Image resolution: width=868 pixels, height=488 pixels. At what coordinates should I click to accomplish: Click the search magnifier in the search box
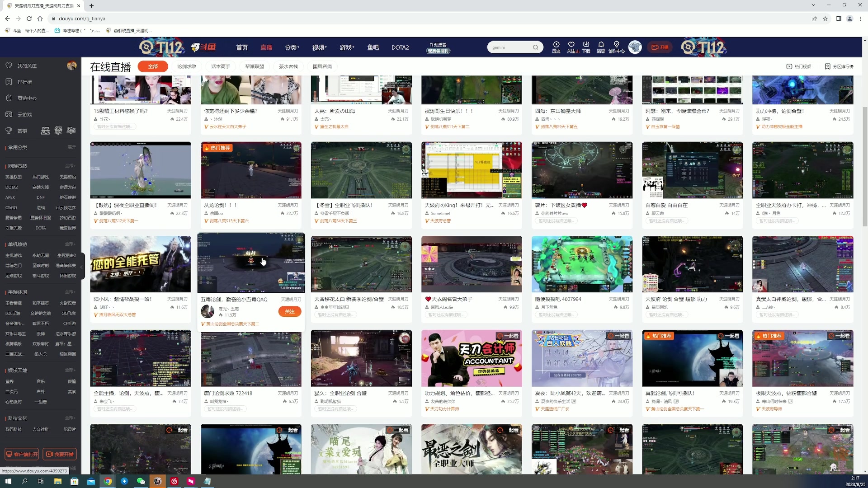pos(536,47)
